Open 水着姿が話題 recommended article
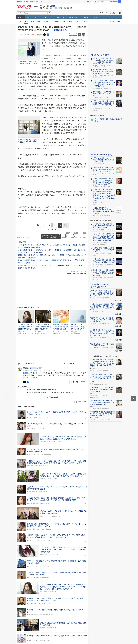 [x=56, y=525]
